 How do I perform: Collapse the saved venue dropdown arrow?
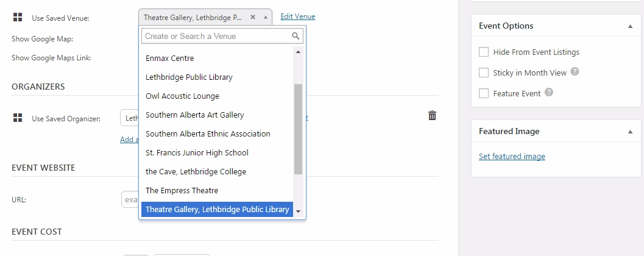pos(266,18)
